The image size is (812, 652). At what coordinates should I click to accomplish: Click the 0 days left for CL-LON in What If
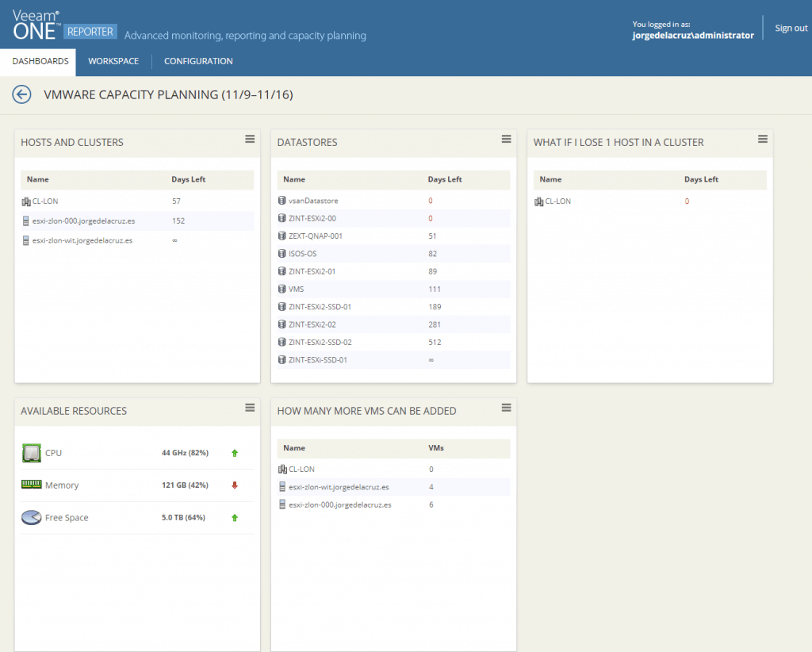[x=688, y=201]
